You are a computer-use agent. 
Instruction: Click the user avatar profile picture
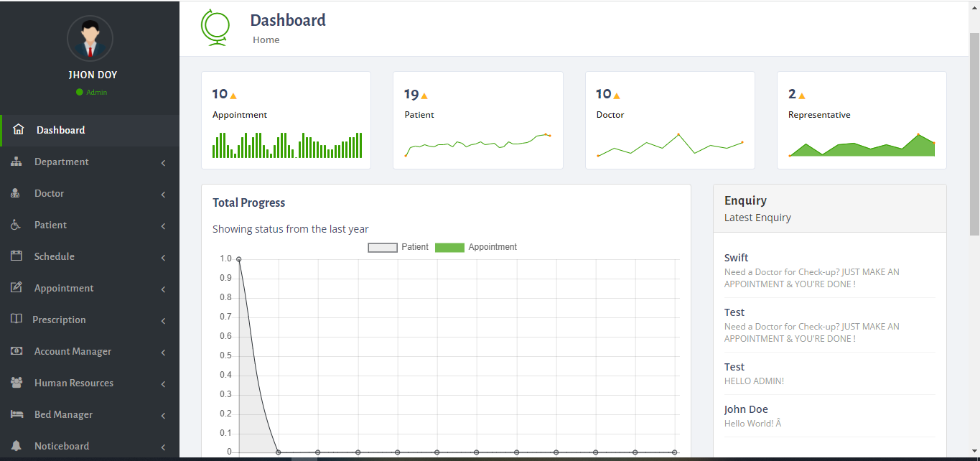90,39
